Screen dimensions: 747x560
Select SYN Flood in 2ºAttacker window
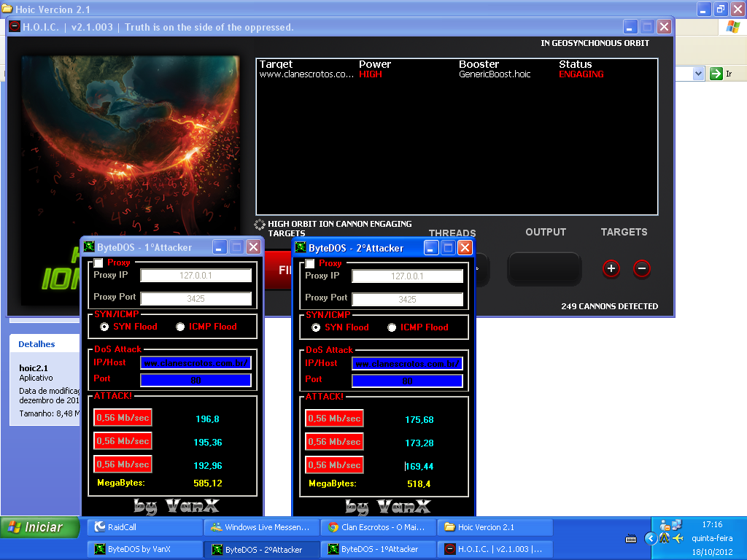click(315, 327)
